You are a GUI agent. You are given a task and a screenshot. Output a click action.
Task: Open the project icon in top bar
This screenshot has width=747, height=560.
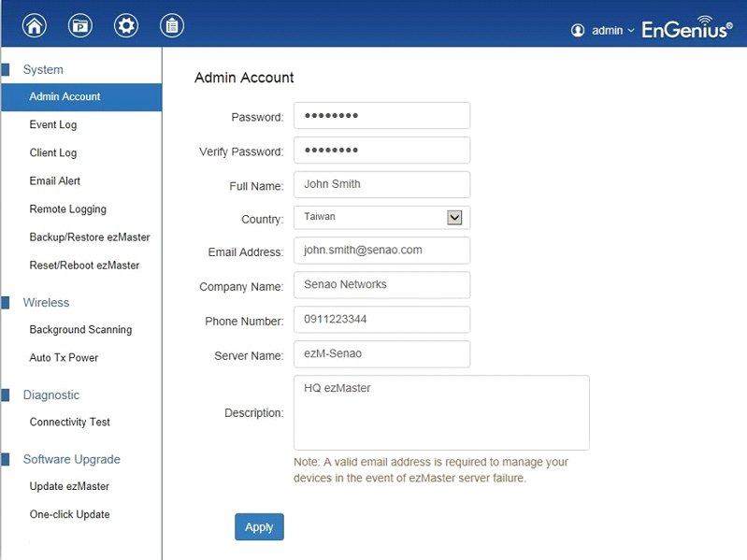point(80,26)
